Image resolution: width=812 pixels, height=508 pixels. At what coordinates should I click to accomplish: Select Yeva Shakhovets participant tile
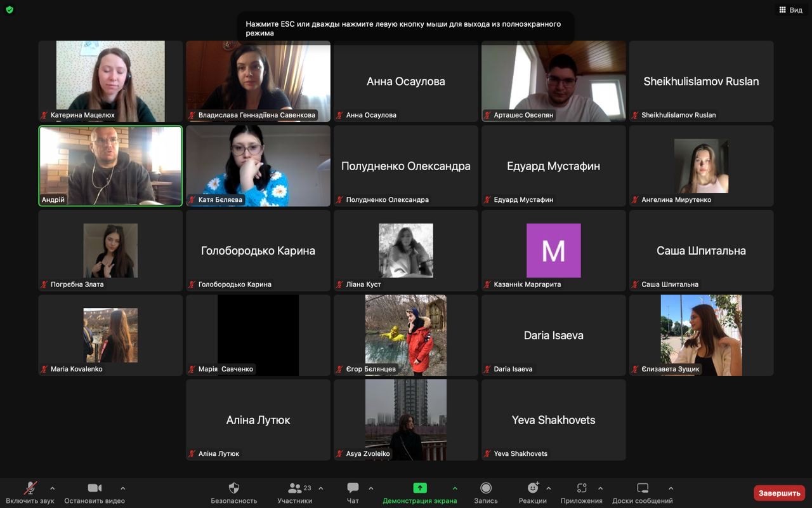coord(554,420)
